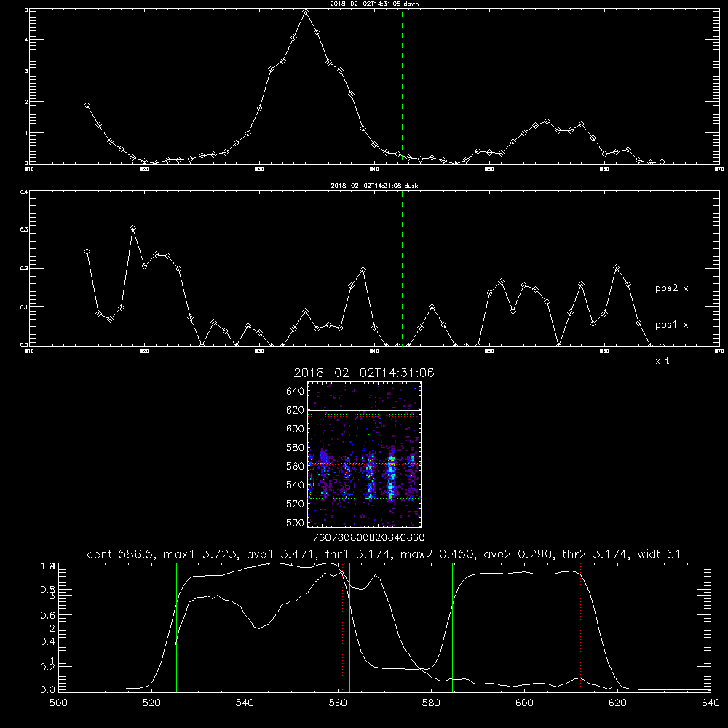Click the right green dashed line in the dusk plot
This screenshot has height=728, width=728.
[x=402, y=269]
